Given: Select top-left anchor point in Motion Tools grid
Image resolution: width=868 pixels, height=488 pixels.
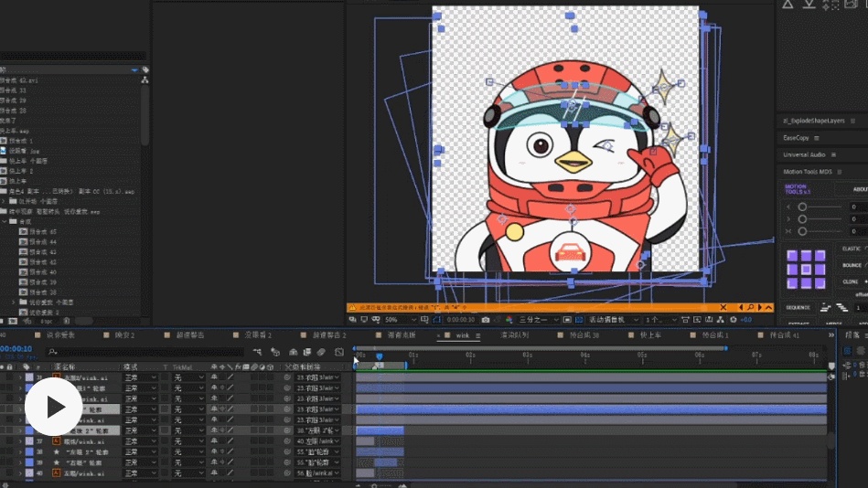Looking at the screenshot, I should [x=792, y=256].
